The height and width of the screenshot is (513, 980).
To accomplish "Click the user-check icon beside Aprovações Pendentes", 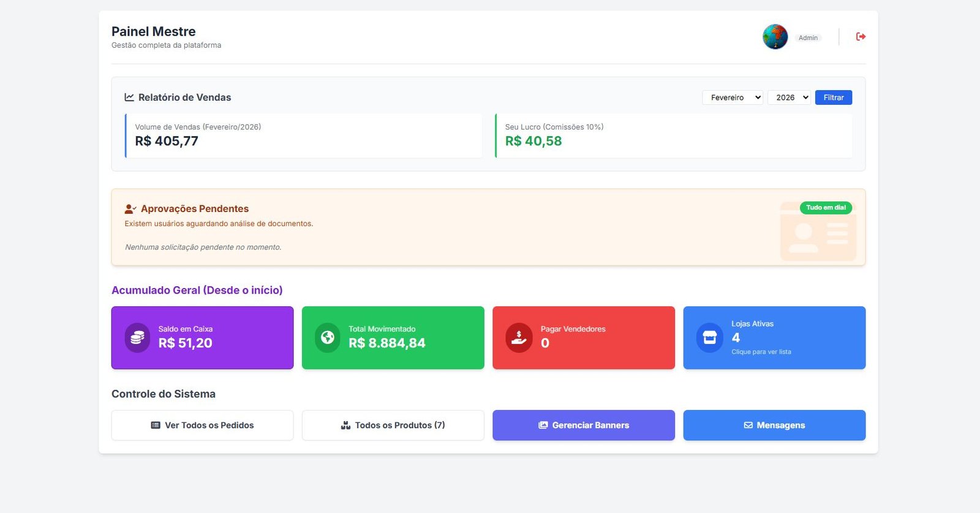I will point(130,209).
